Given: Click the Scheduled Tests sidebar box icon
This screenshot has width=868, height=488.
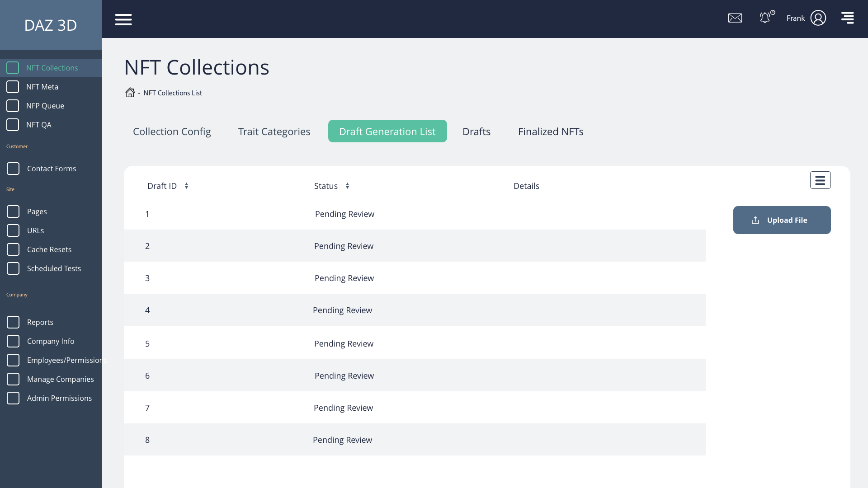Looking at the screenshot, I should 13,268.
